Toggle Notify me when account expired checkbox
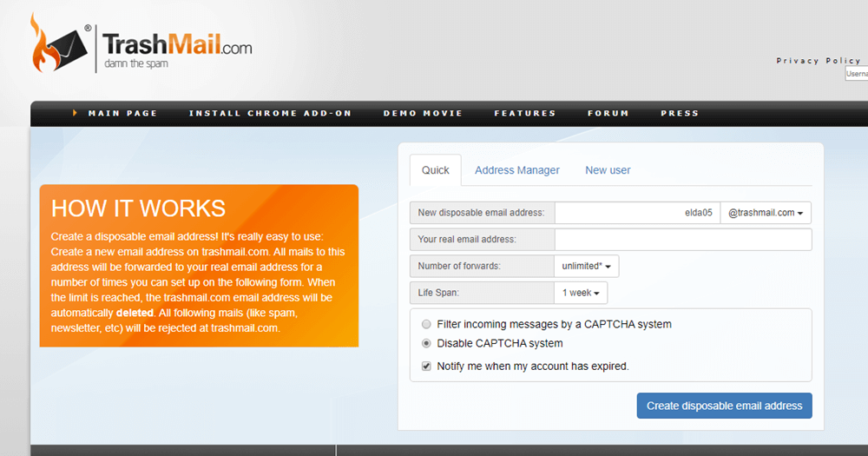Image resolution: width=868 pixels, height=456 pixels. (x=425, y=367)
